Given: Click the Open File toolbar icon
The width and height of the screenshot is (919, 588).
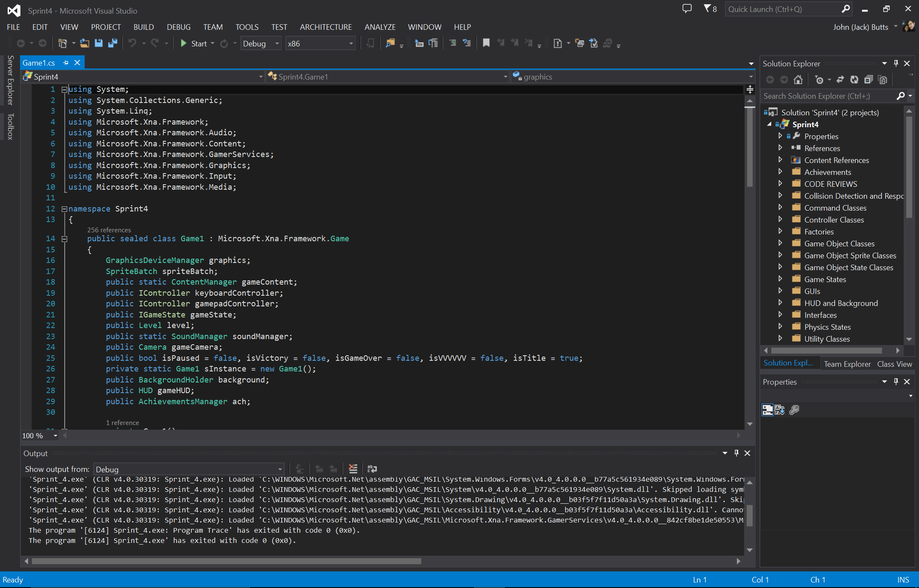Looking at the screenshot, I should (x=85, y=43).
